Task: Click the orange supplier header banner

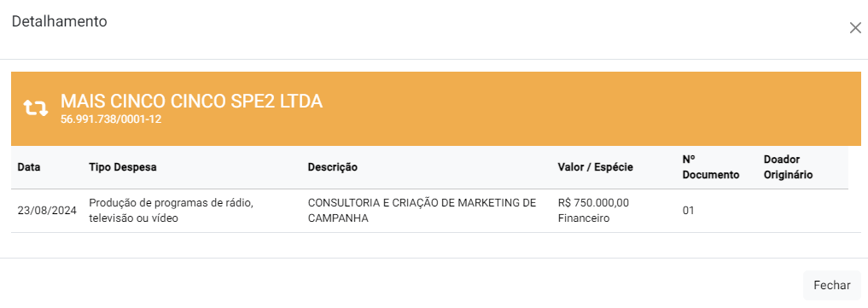Action: pos(436,109)
